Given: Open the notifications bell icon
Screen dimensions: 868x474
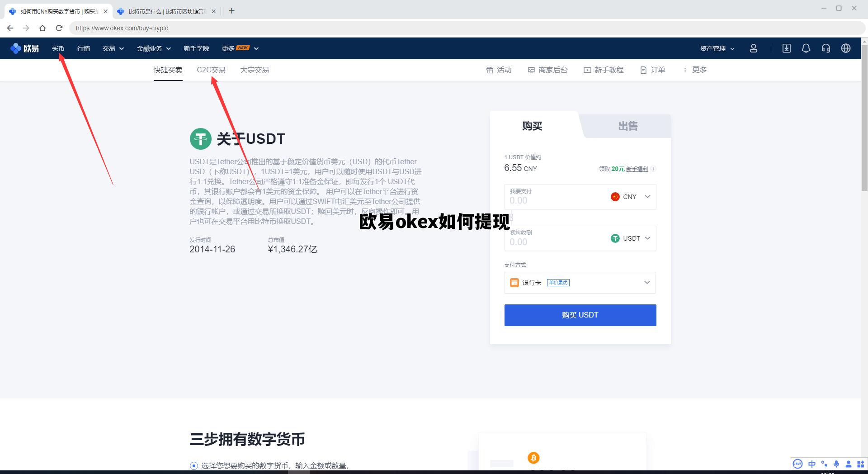Looking at the screenshot, I should 806,48.
